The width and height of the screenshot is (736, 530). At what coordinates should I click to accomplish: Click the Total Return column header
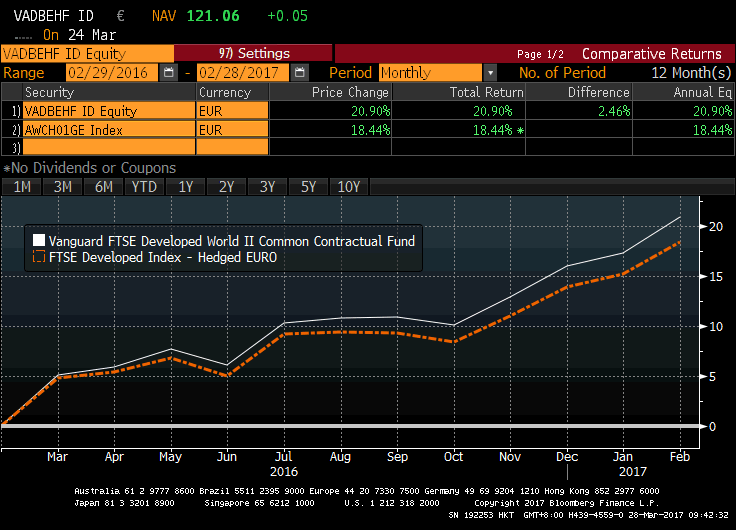(x=459, y=92)
